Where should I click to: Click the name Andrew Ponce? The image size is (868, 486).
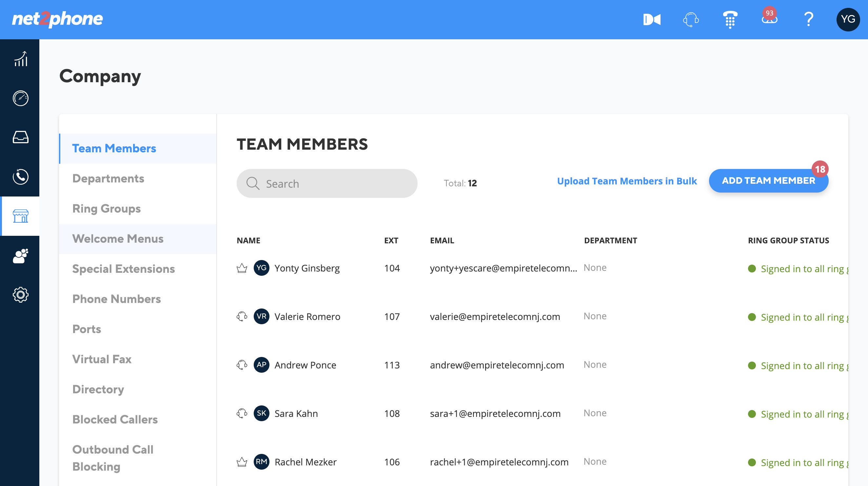tap(305, 365)
